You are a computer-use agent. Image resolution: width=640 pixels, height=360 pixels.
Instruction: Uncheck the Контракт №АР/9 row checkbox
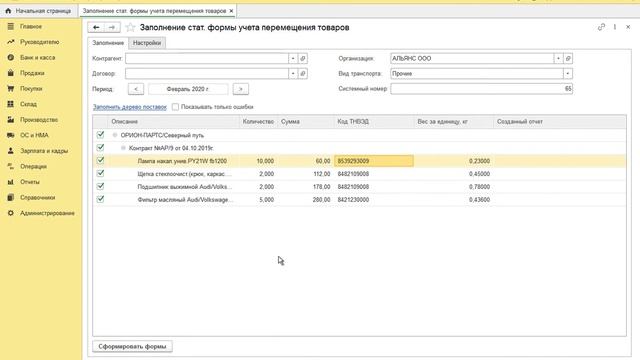click(100, 147)
